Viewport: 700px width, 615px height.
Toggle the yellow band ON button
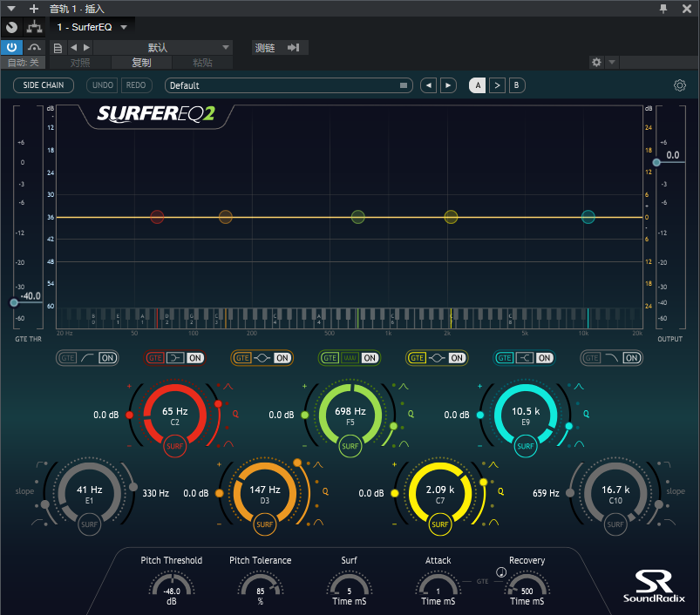click(457, 358)
